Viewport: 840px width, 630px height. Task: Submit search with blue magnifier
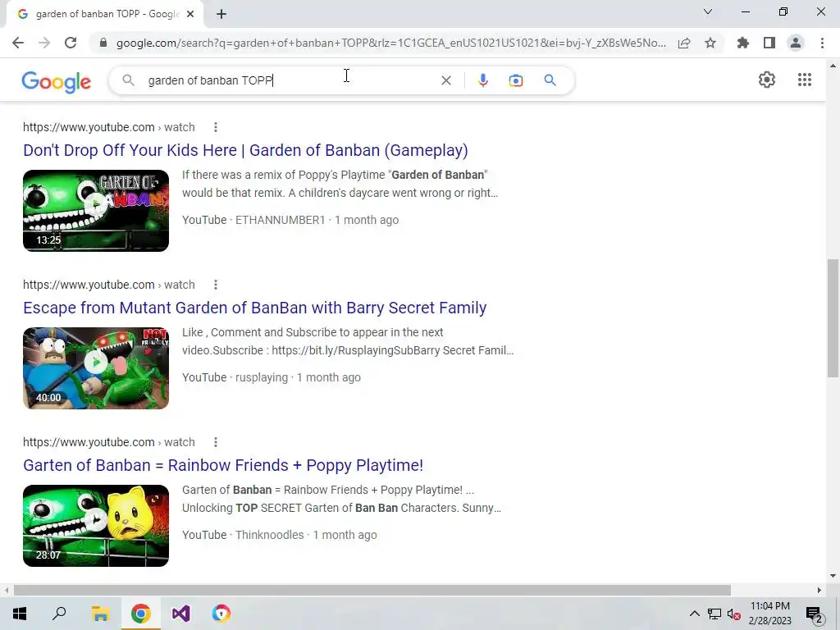pos(550,80)
